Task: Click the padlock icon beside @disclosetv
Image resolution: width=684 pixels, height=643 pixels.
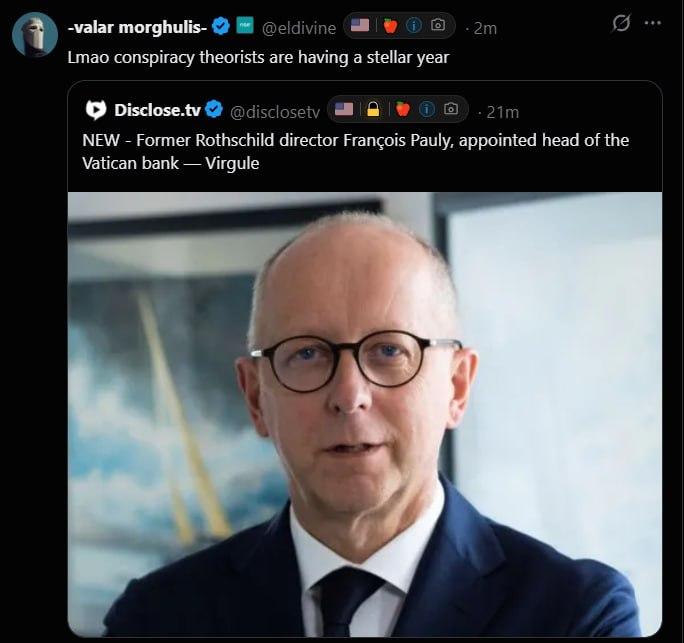Action: pos(371,110)
